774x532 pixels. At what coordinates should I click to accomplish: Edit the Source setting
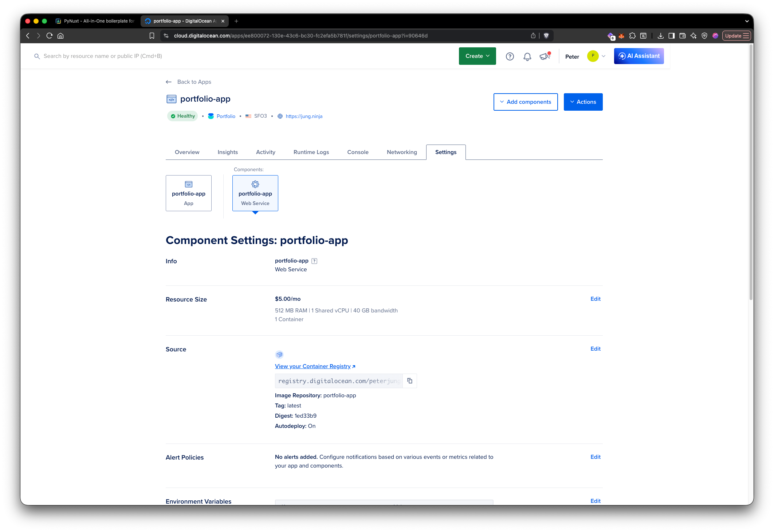pyautogui.click(x=595, y=349)
